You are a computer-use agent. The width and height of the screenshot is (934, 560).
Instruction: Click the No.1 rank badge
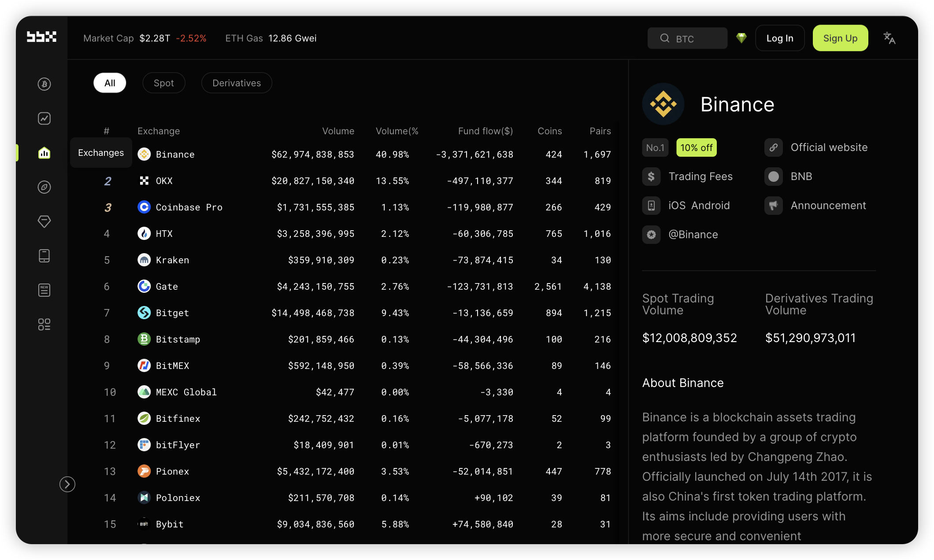point(655,147)
